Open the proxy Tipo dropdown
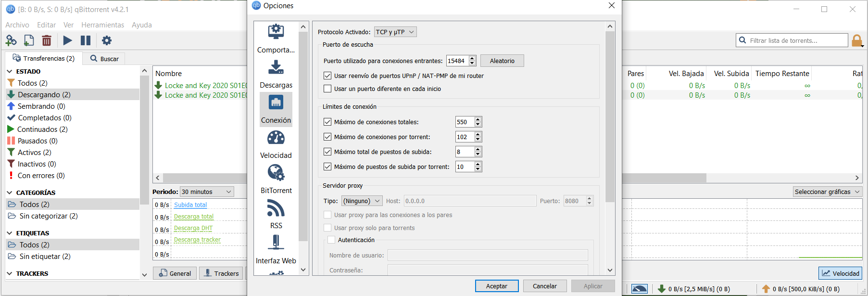The image size is (868, 296). coord(362,201)
